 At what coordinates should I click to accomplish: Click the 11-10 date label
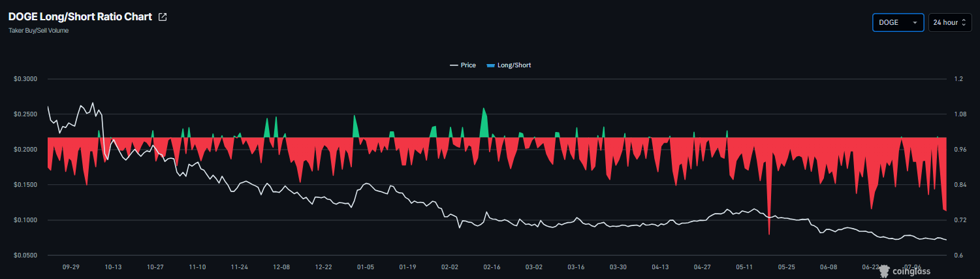pos(197,267)
